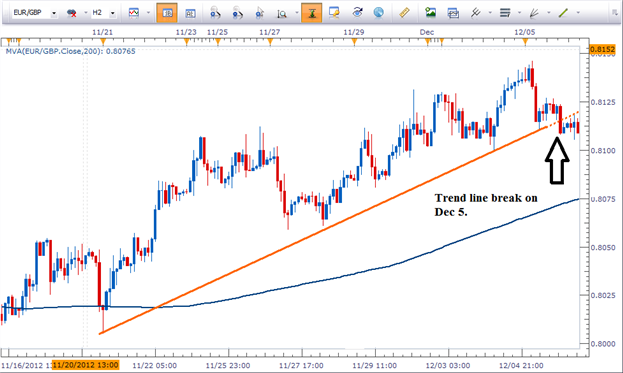The image size is (623, 373).
Task: Click the orange event marker under 11/21
Action: click(x=103, y=42)
